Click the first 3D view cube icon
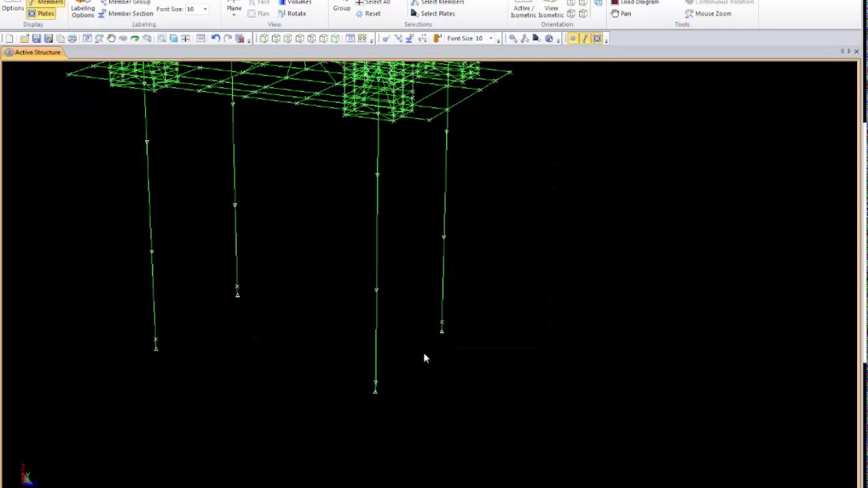 [264, 39]
